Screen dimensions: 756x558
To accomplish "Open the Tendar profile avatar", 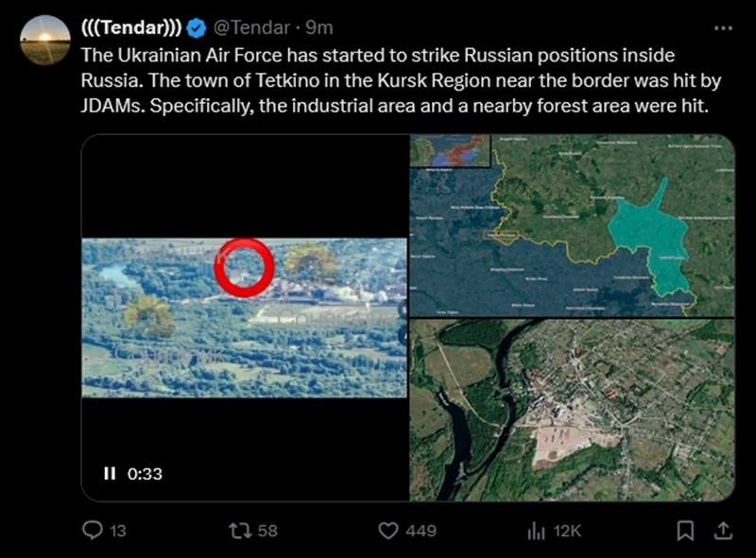I will 45,40.
